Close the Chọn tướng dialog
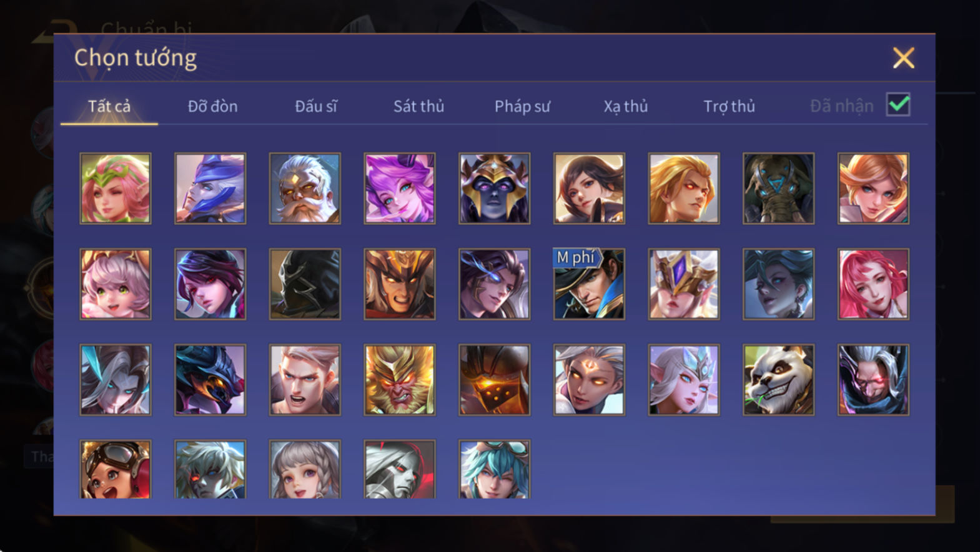Screen dimensions: 980x552 (x=903, y=58)
